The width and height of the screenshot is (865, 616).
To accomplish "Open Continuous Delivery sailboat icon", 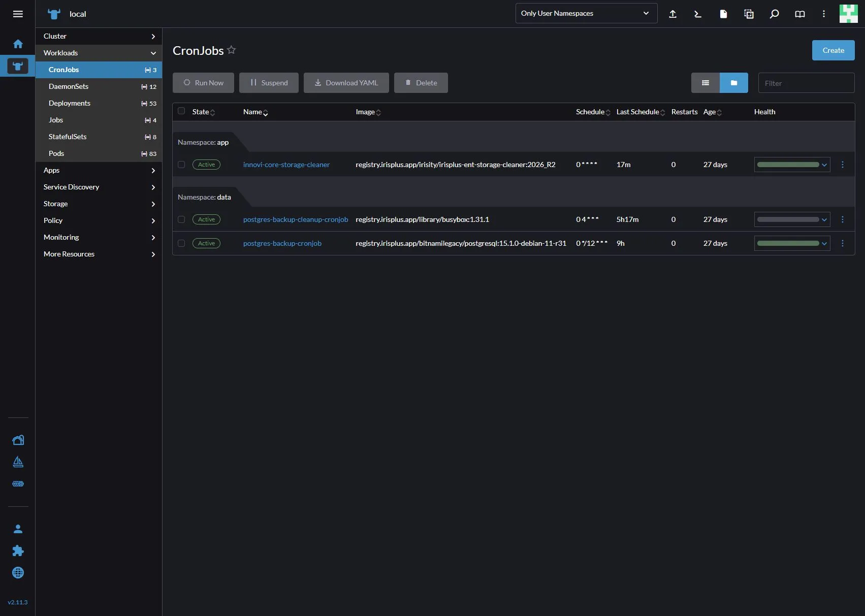I will pyautogui.click(x=18, y=462).
